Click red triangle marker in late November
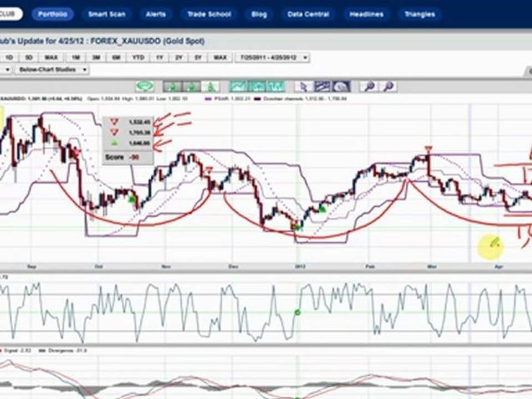 (209, 170)
